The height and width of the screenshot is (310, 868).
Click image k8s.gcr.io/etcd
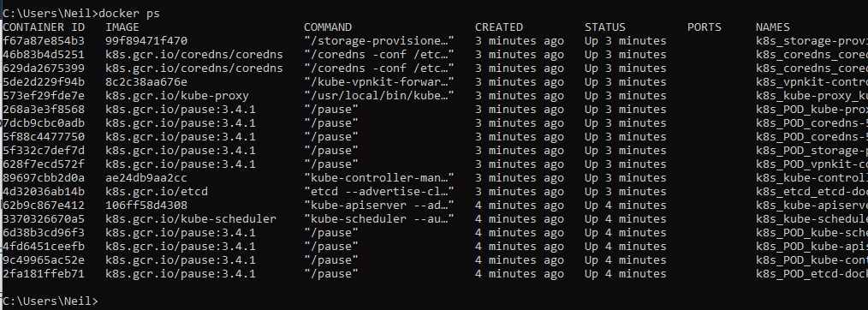click(157, 192)
